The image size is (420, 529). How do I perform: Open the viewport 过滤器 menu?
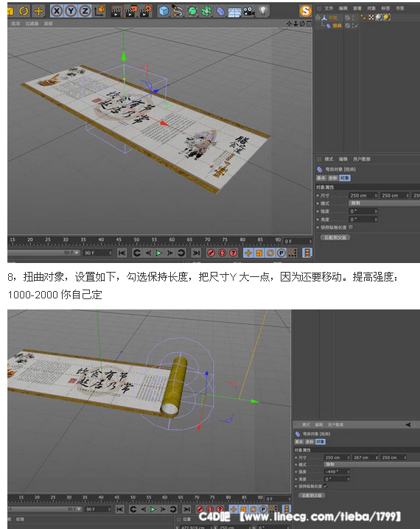[x=32, y=24]
